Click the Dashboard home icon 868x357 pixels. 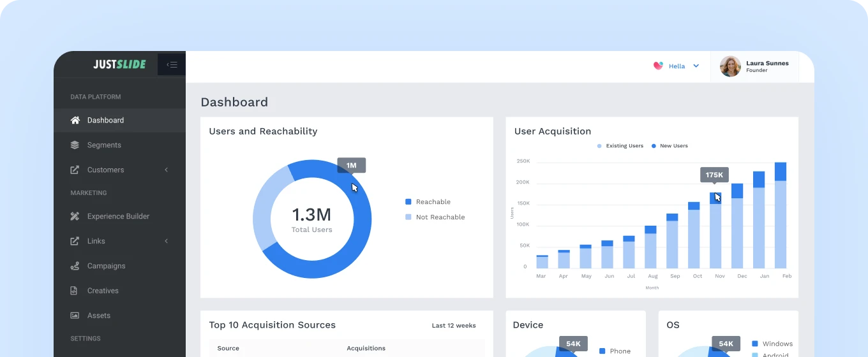[75, 120]
